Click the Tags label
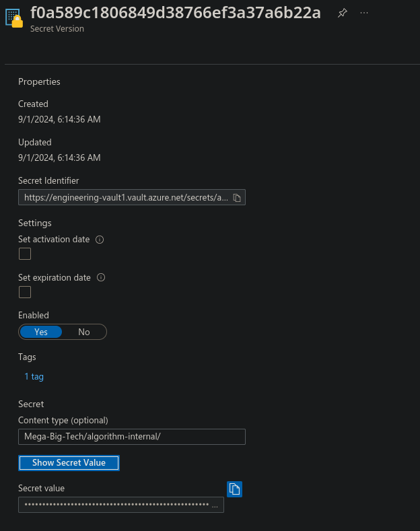The image size is (420, 531). [27, 357]
